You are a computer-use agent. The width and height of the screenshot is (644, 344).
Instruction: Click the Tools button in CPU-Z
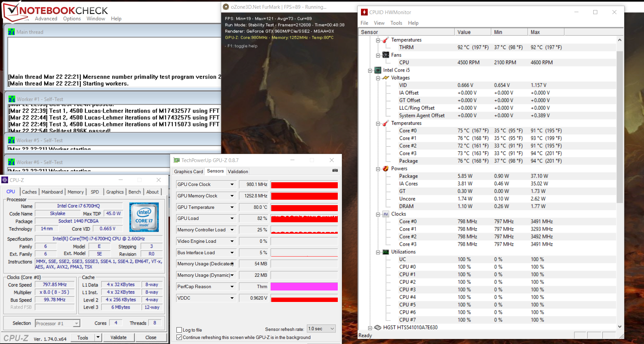(83, 337)
